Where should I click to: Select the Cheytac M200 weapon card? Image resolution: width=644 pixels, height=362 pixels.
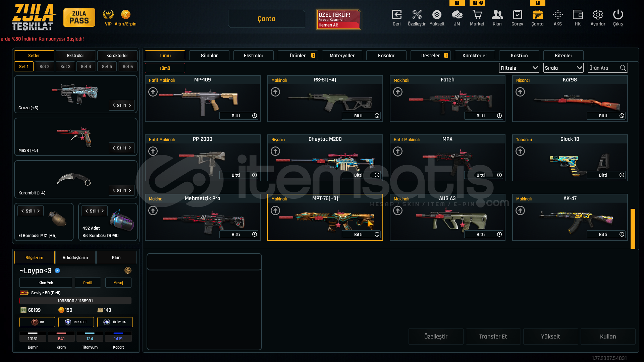click(325, 158)
